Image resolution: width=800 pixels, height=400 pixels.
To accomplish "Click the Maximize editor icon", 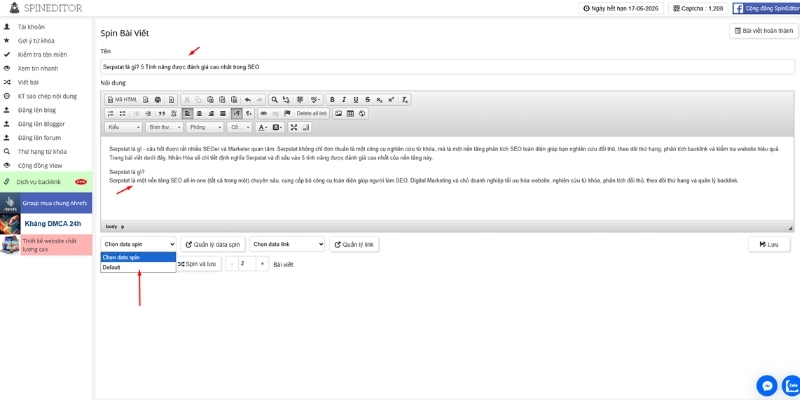I will pos(294,127).
